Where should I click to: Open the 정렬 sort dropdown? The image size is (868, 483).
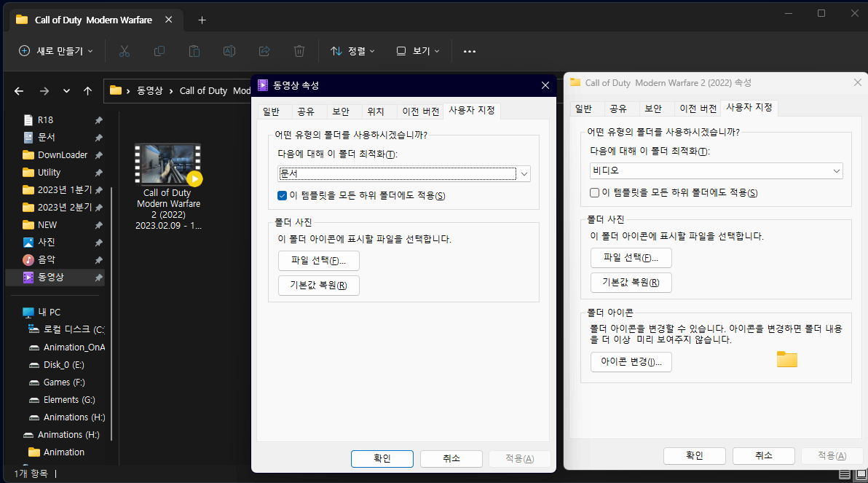point(352,51)
